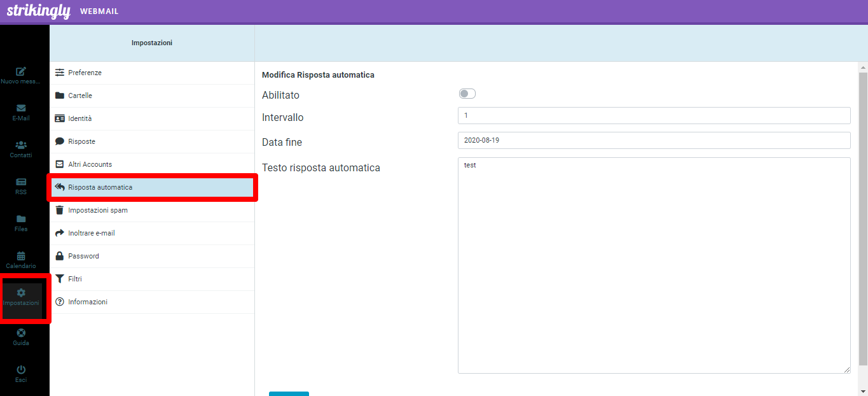
Task: Click the Identità card icon
Action: [x=60, y=118]
